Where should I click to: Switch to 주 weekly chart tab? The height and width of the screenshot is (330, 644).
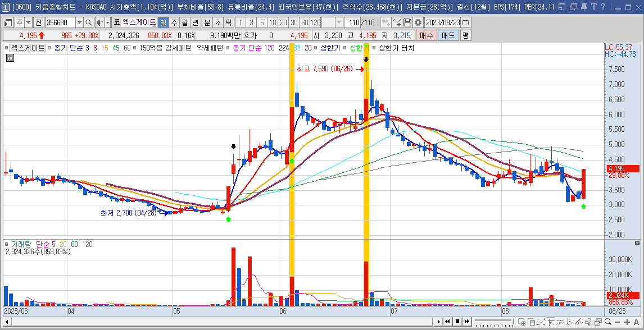[x=174, y=22]
